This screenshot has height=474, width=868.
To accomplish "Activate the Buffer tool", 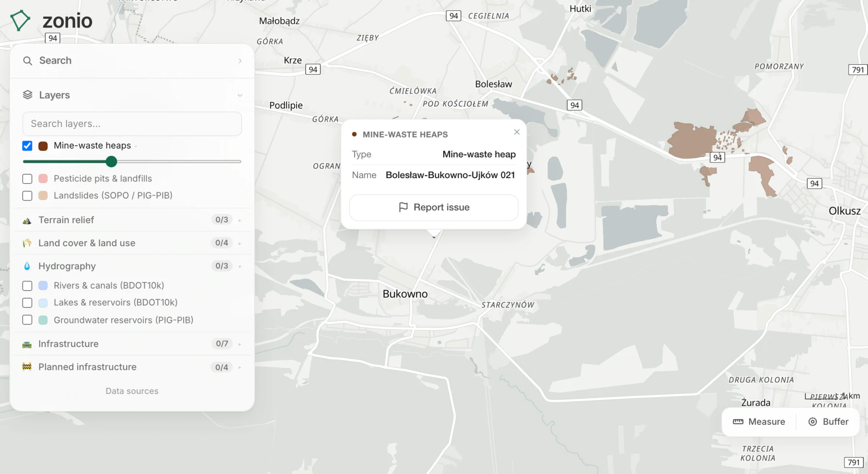I will [x=828, y=422].
